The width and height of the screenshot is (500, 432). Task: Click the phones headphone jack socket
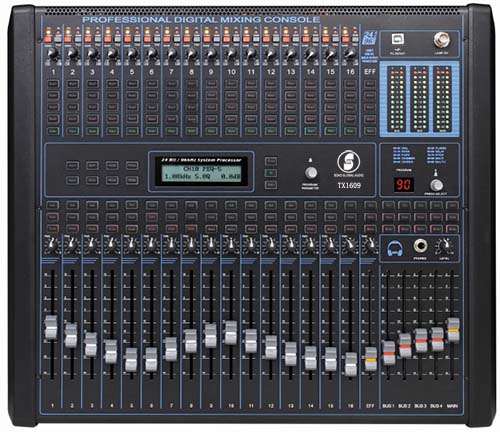420,246
